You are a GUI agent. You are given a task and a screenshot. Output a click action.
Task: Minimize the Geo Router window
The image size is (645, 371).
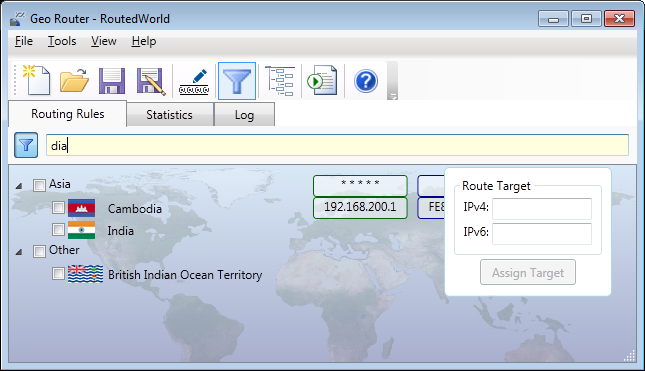(x=553, y=19)
